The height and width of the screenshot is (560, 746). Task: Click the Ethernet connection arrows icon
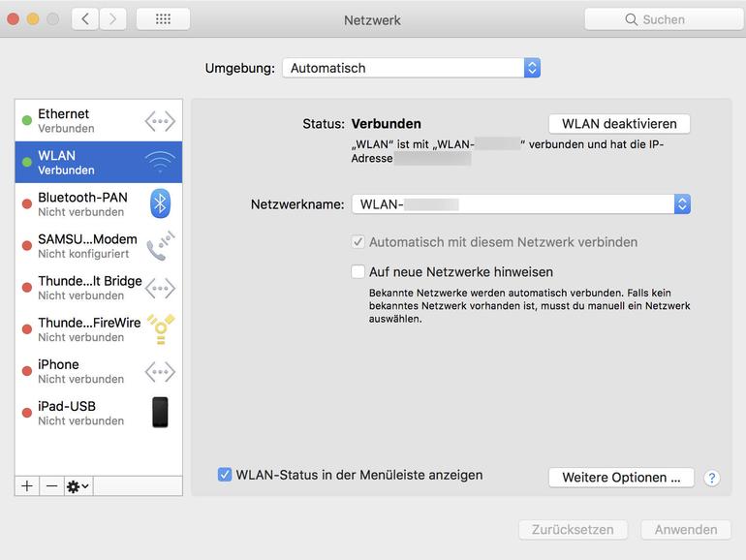click(160, 121)
